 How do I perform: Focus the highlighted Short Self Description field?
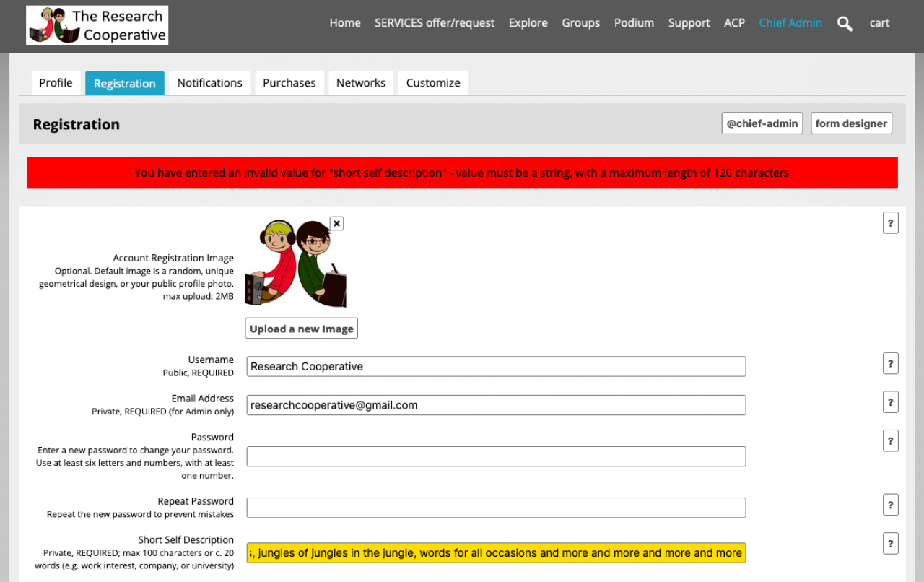496,553
